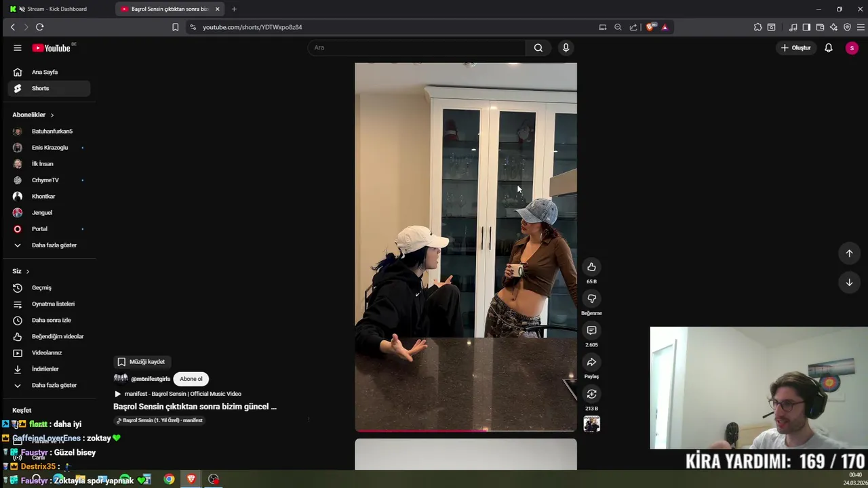Seek on the Short's red progress bar
The image size is (868, 488).
coord(466,430)
